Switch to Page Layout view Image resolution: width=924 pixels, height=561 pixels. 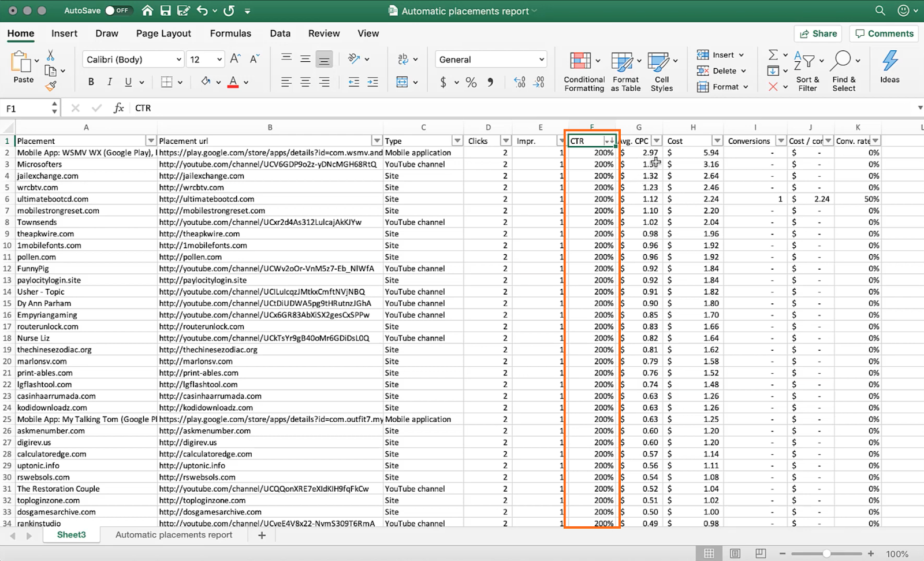[x=735, y=553]
